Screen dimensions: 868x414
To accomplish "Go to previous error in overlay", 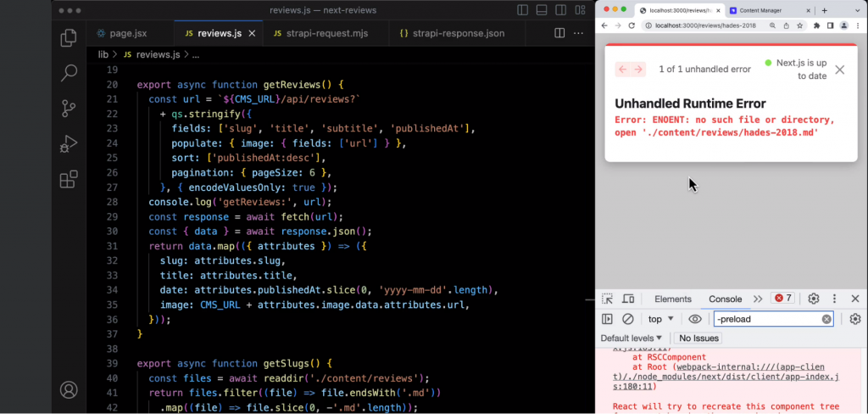I will coord(623,70).
